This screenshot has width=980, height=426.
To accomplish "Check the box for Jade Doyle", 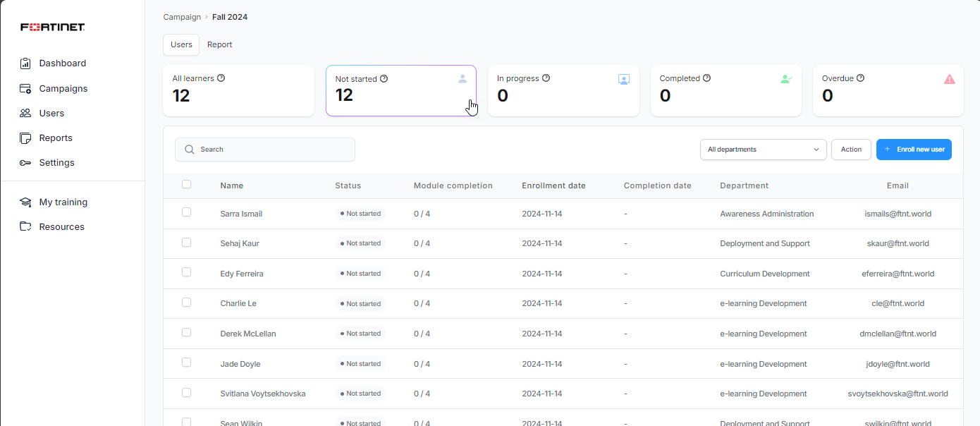I will pyautogui.click(x=186, y=362).
